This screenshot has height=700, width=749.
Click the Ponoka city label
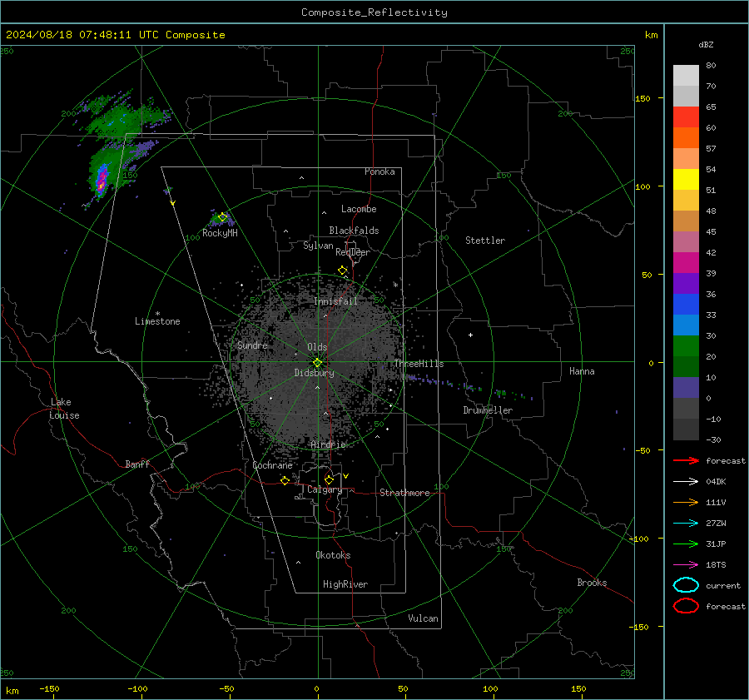379,171
